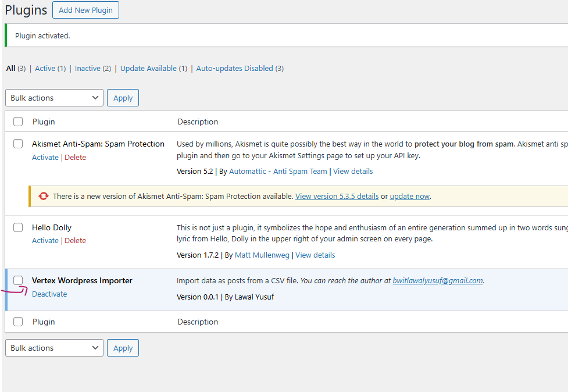Activate the Akismet Anti-Spam plugin

(x=45, y=157)
